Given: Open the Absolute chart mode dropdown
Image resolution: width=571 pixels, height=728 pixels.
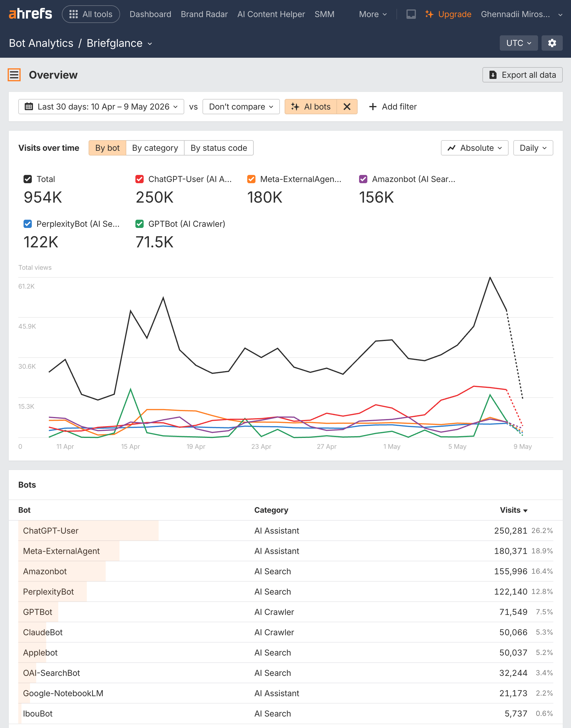Looking at the screenshot, I should coord(474,148).
